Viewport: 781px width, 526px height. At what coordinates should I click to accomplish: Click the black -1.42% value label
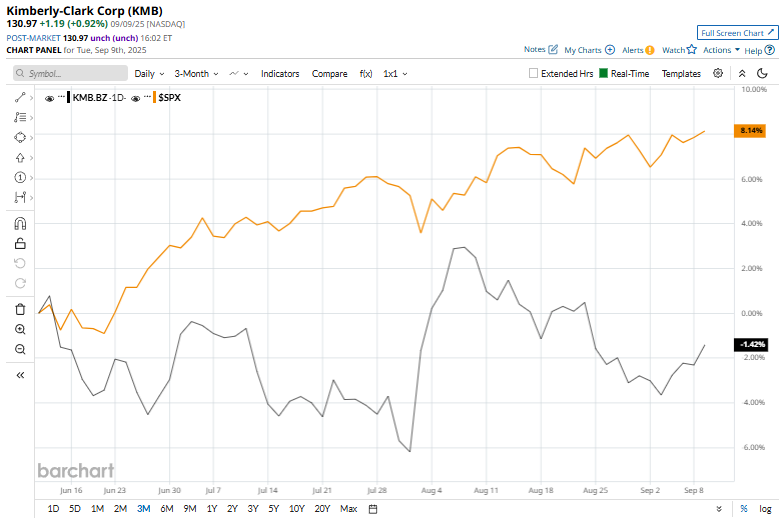751,344
